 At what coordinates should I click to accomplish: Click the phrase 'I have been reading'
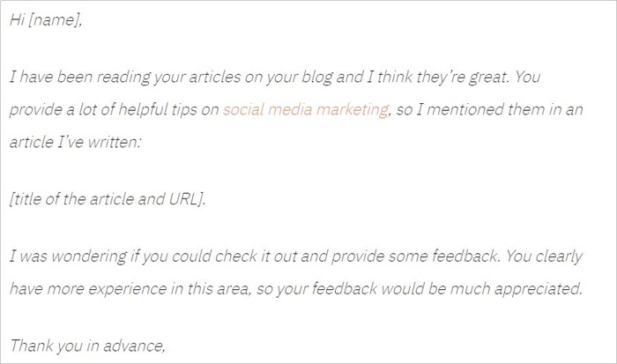tap(80, 78)
